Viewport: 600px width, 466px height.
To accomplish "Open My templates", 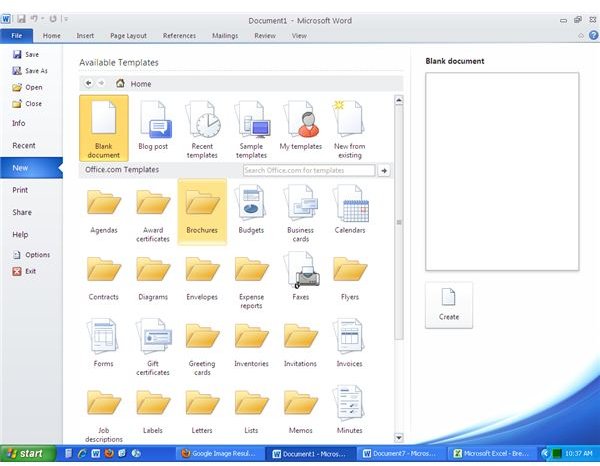I will point(300,126).
